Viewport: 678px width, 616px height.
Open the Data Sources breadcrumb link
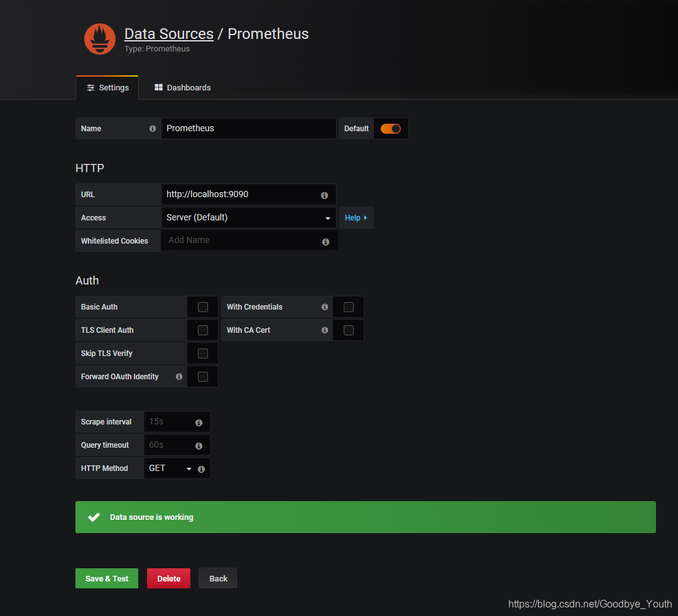click(x=169, y=34)
